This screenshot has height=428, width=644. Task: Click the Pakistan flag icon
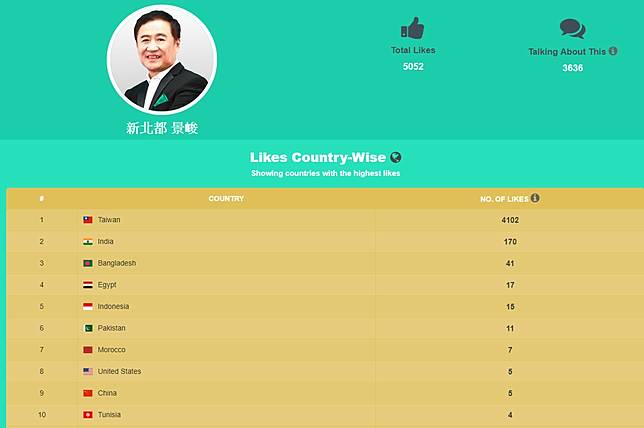click(88, 328)
